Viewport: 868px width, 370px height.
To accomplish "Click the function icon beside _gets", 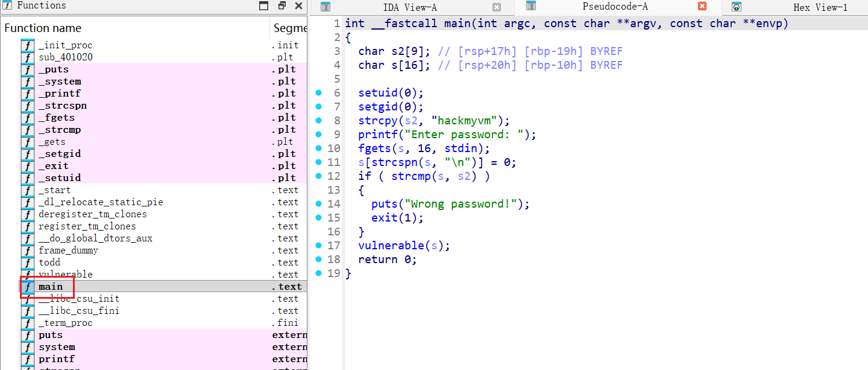I will [x=28, y=142].
